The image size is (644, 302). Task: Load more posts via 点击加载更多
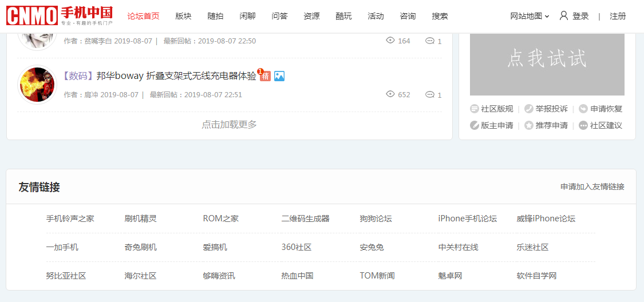point(229,124)
